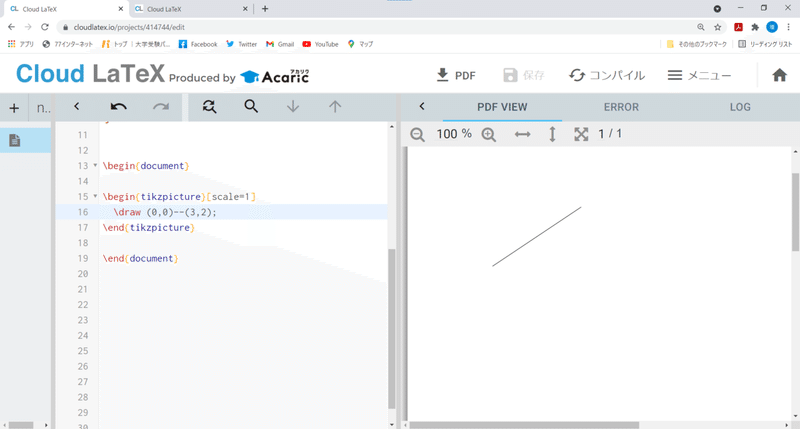Collapse the editor panel with left chevron
Screen dimensions: 800x429
pos(77,106)
